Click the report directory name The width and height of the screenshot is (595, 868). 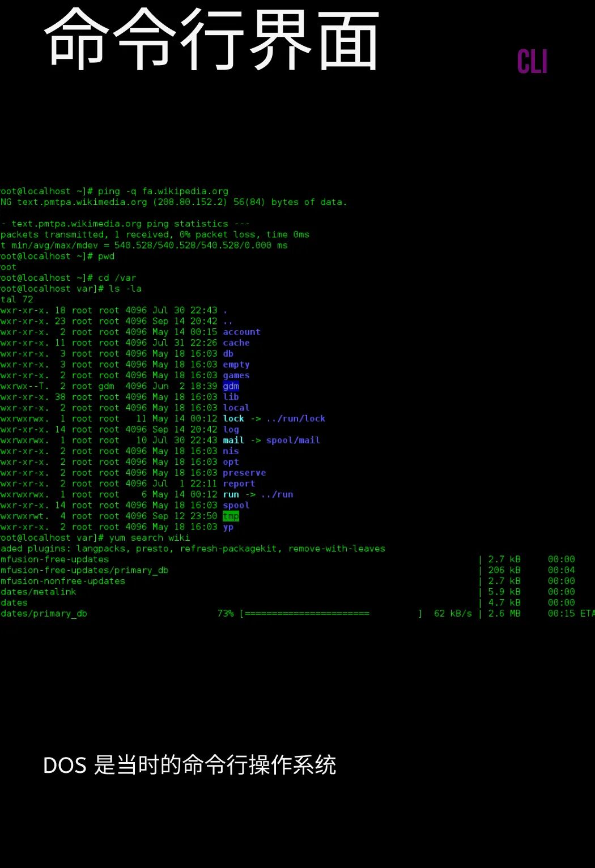click(x=239, y=484)
